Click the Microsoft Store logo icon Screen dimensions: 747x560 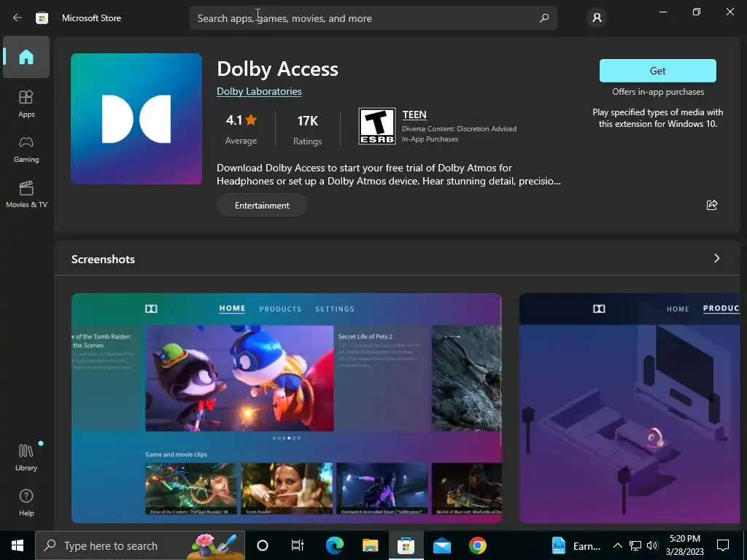coord(42,18)
